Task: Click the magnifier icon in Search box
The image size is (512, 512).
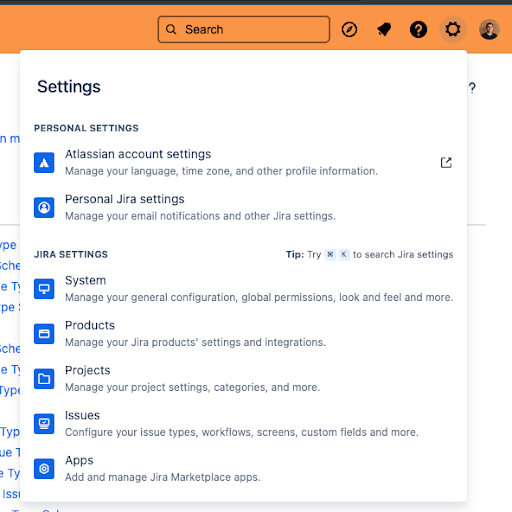Action: tap(171, 29)
